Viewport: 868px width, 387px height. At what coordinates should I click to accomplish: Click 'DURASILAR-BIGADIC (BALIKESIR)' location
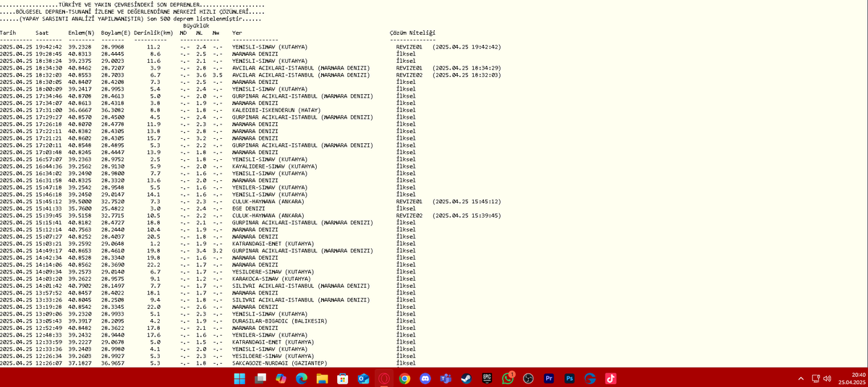pyautogui.click(x=280, y=321)
